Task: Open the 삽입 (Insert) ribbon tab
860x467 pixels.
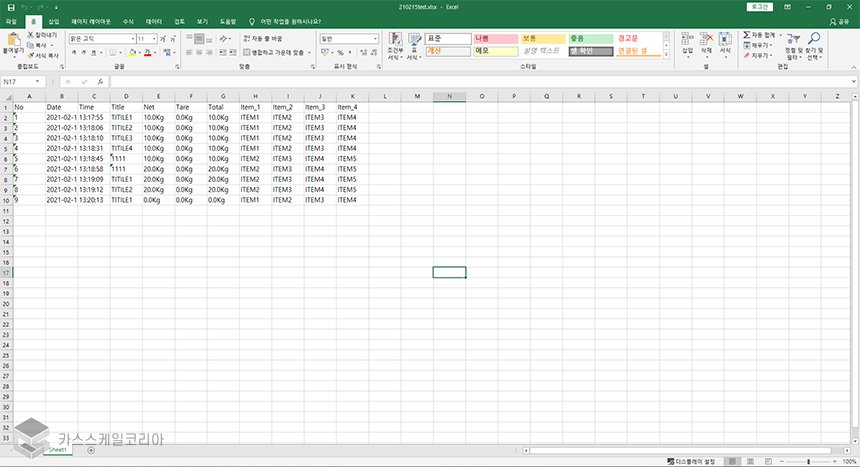Action: 53,20
